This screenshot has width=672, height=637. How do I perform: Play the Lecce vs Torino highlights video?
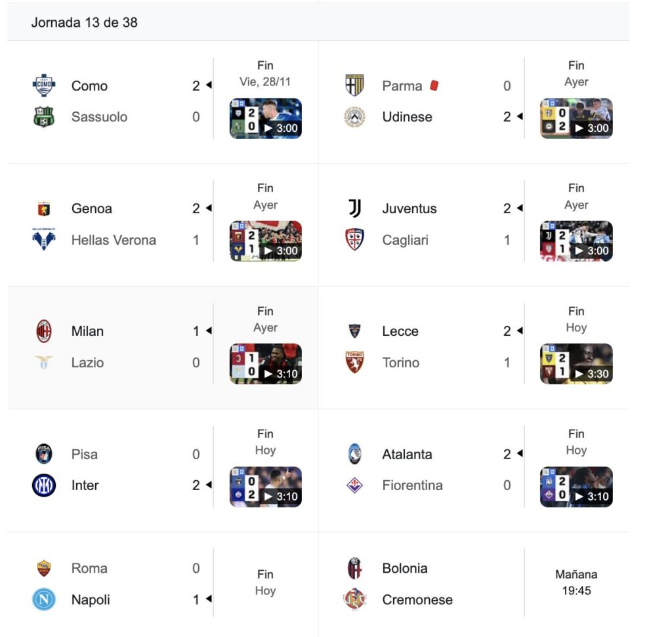pos(576,364)
